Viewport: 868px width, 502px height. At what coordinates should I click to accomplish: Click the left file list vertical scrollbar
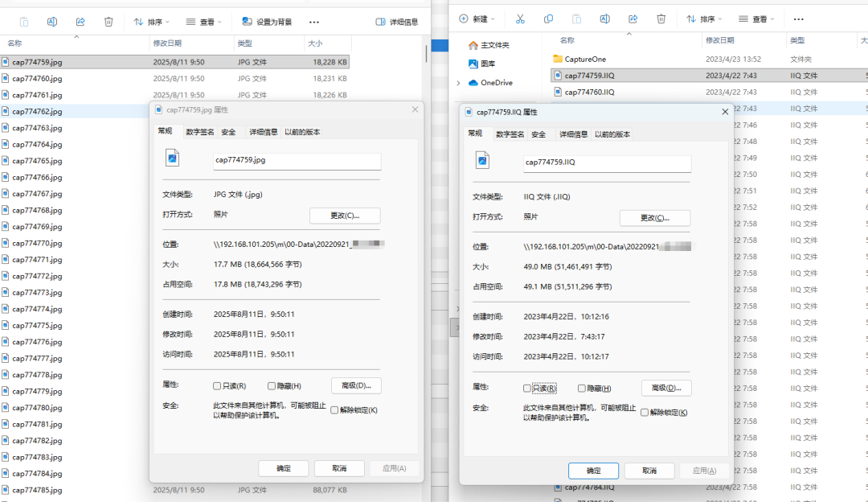[426, 52]
